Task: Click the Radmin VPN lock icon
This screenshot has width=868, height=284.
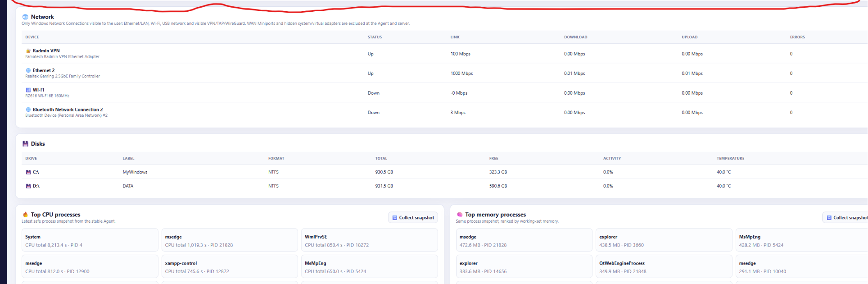Action: [28, 51]
